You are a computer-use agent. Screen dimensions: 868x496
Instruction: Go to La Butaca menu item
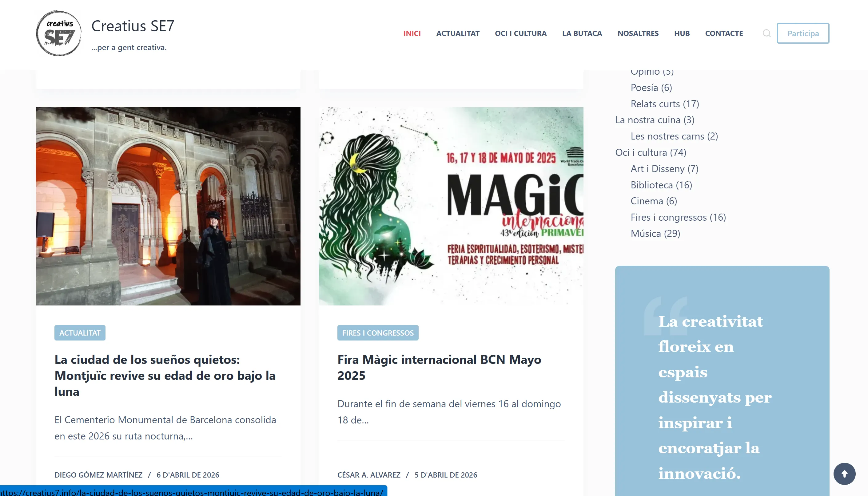tap(582, 33)
